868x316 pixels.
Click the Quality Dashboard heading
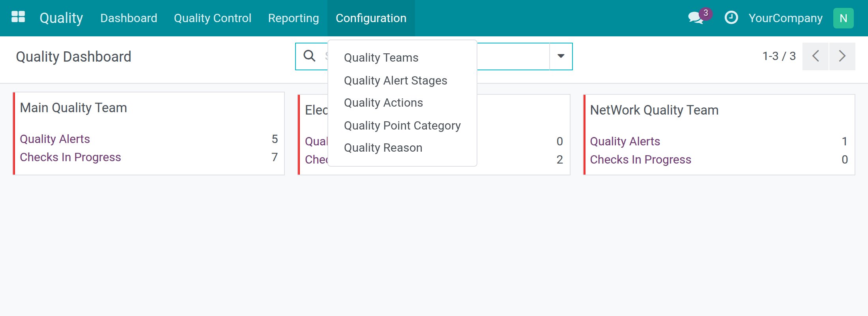(x=73, y=57)
